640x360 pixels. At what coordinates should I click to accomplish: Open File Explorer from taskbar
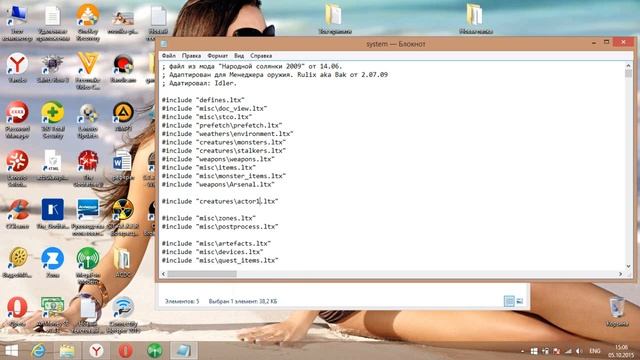(67, 351)
